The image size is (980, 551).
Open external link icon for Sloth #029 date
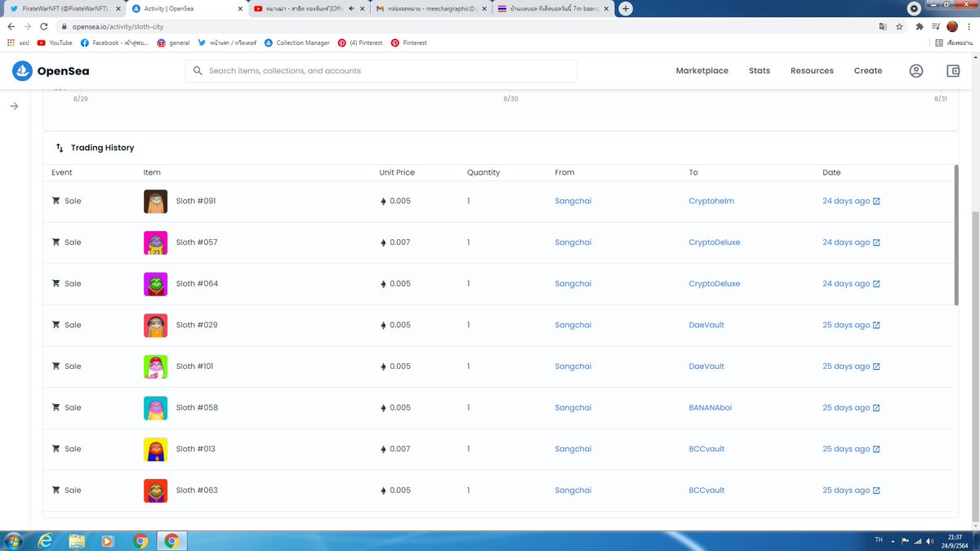pos(876,325)
